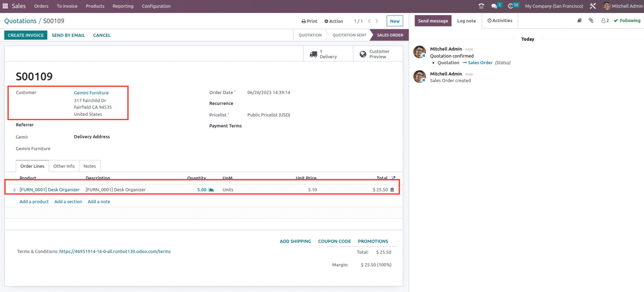
Task: Open activities clock icon with 50 badge
Action: [513, 6]
